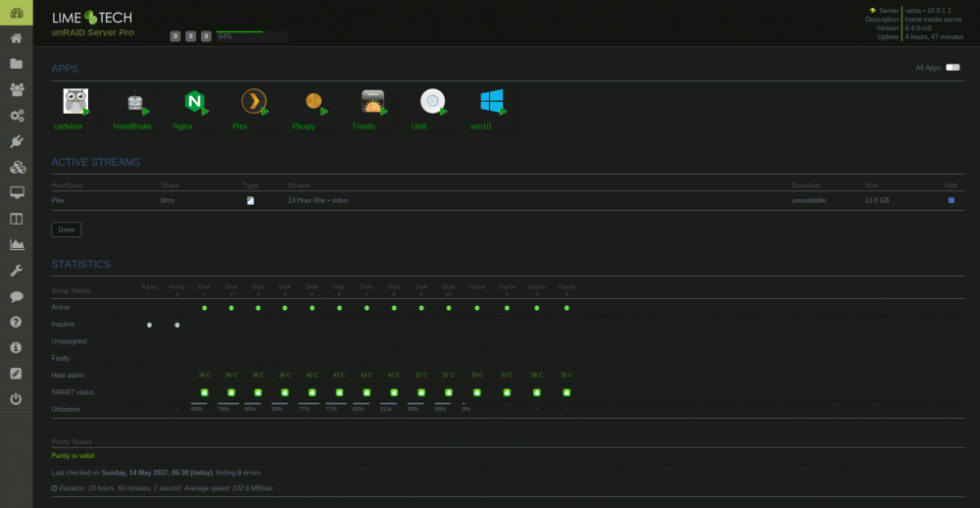Image resolution: width=980 pixels, height=508 pixels.
Task: Click the '24 Hour War • video' stream entry
Action: [x=318, y=201]
